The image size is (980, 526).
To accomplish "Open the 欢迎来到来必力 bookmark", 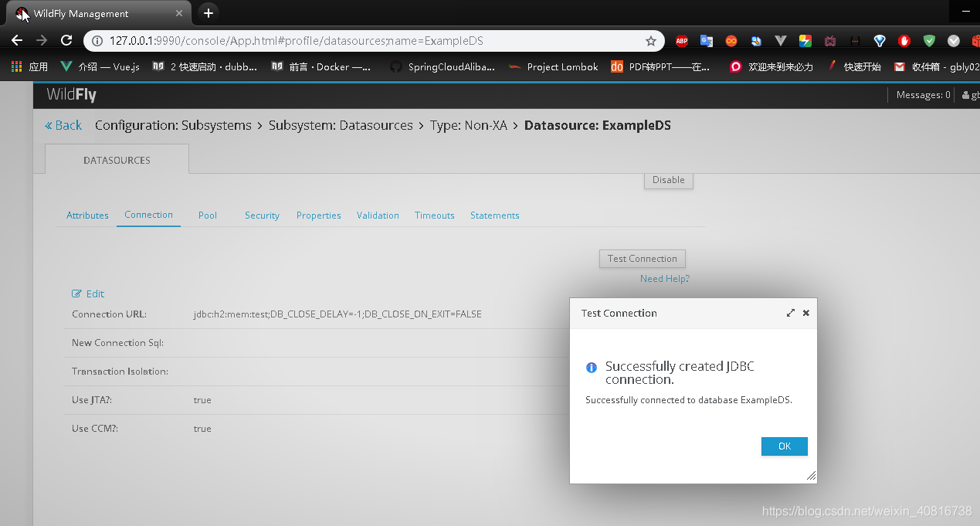I will click(x=772, y=67).
